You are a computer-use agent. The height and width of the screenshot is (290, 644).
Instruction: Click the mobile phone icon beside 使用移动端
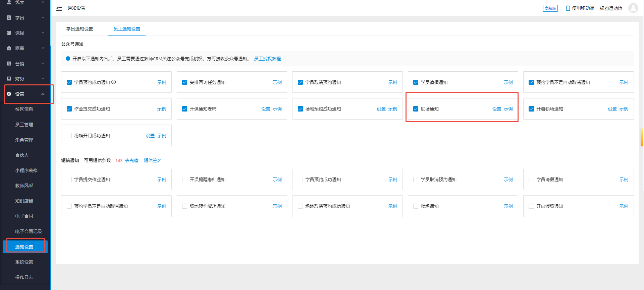[x=568, y=8]
